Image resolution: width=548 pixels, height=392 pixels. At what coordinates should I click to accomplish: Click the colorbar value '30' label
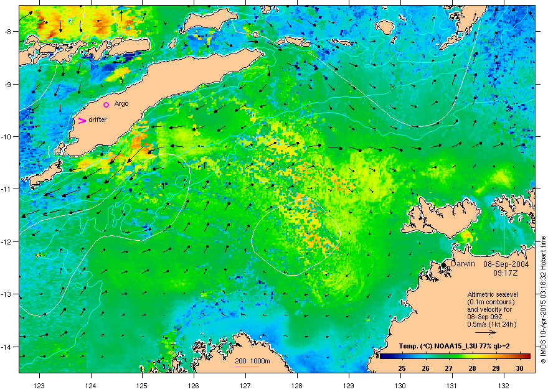coord(519,368)
